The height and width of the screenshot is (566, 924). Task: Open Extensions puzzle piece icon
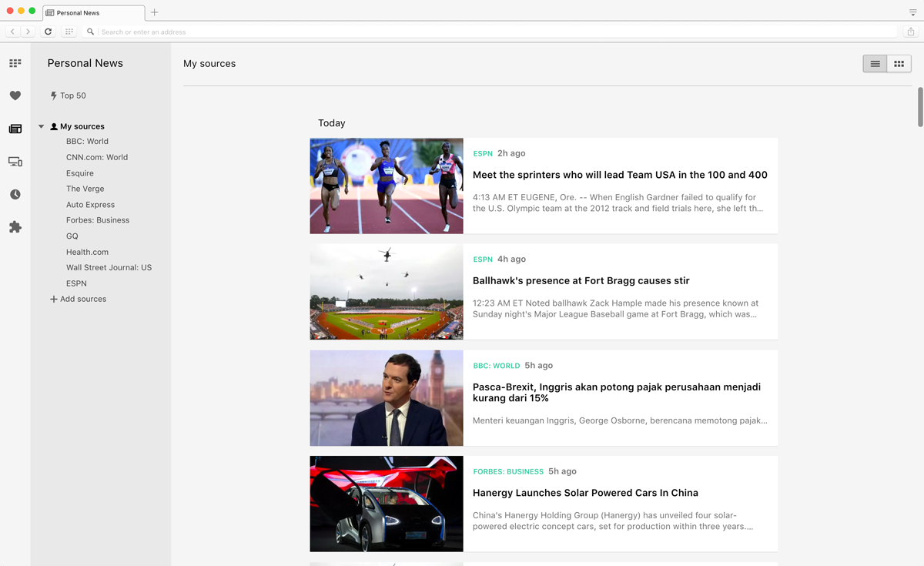(15, 227)
